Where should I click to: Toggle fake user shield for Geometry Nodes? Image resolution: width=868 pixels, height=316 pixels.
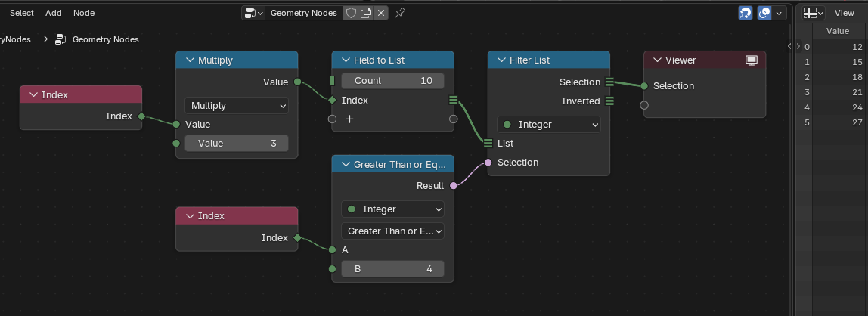[x=351, y=13]
